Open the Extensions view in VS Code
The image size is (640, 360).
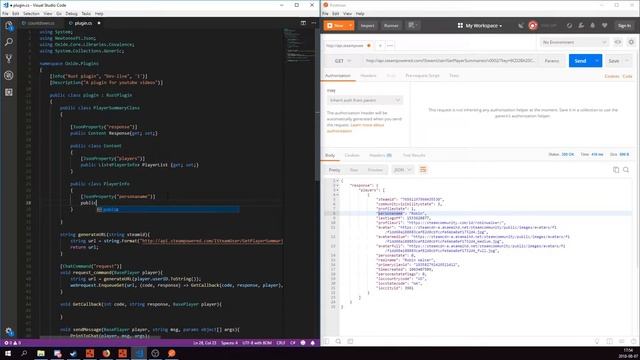coord(9,92)
